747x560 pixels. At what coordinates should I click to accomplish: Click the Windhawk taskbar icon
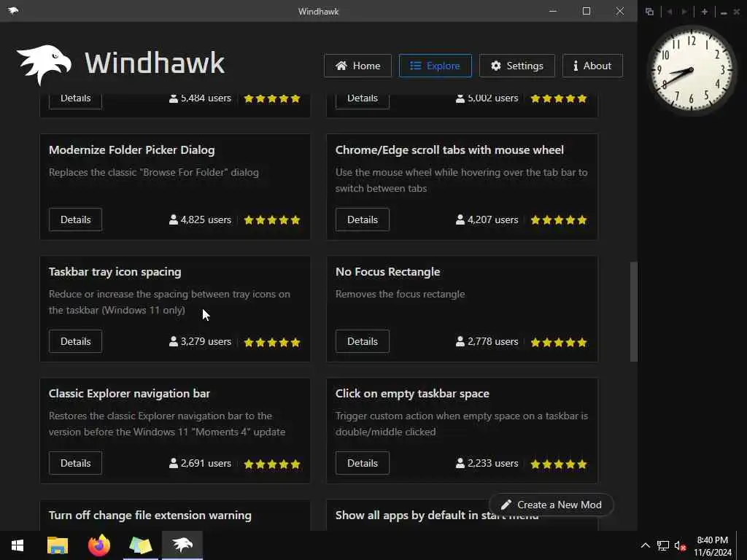click(182, 545)
